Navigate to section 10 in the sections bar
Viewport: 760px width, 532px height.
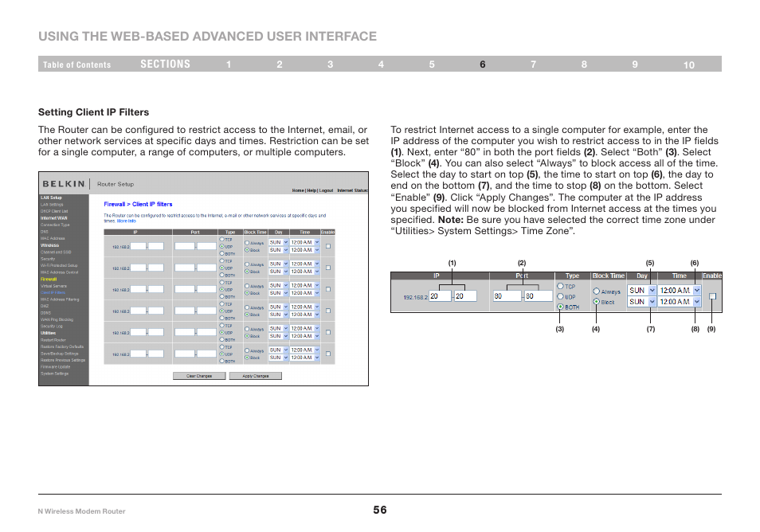click(689, 65)
